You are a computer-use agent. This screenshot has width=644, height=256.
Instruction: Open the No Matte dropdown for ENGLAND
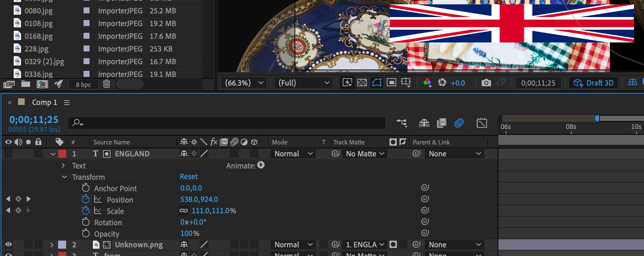tap(365, 154)
